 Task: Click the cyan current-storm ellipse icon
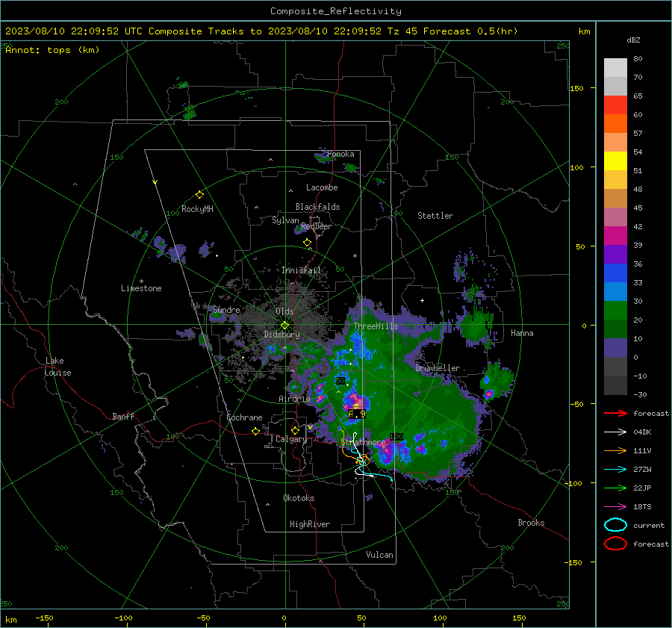click(x=615, y=525)
